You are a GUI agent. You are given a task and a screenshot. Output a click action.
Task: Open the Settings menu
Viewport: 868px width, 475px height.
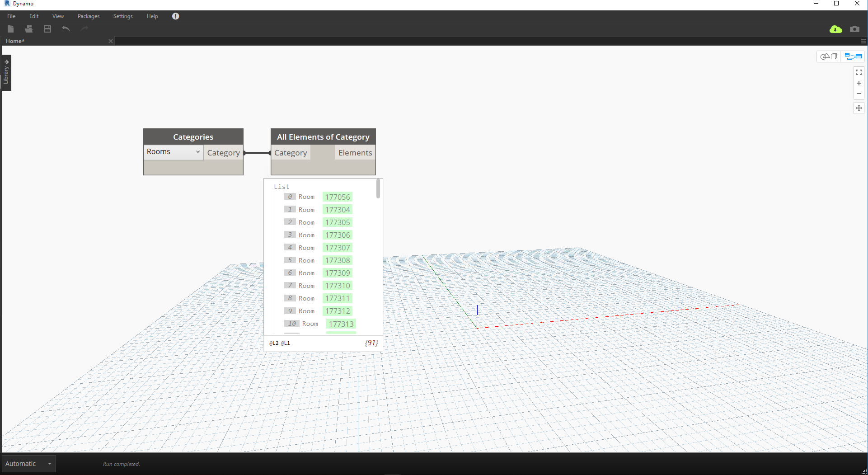tap(123, 16)
